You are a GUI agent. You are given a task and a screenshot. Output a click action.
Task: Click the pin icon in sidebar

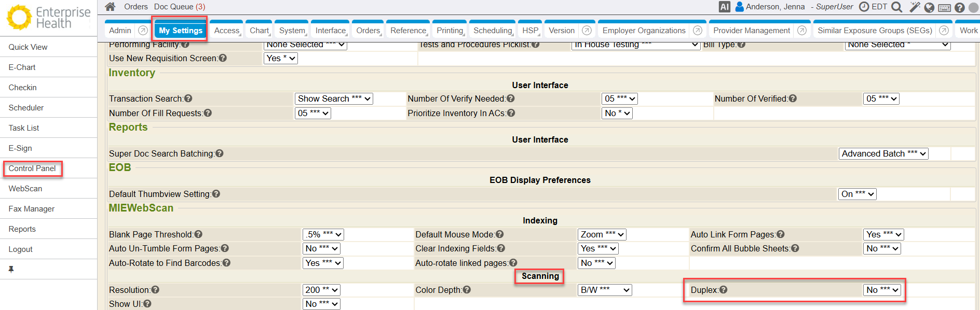(x=11, y=269)
